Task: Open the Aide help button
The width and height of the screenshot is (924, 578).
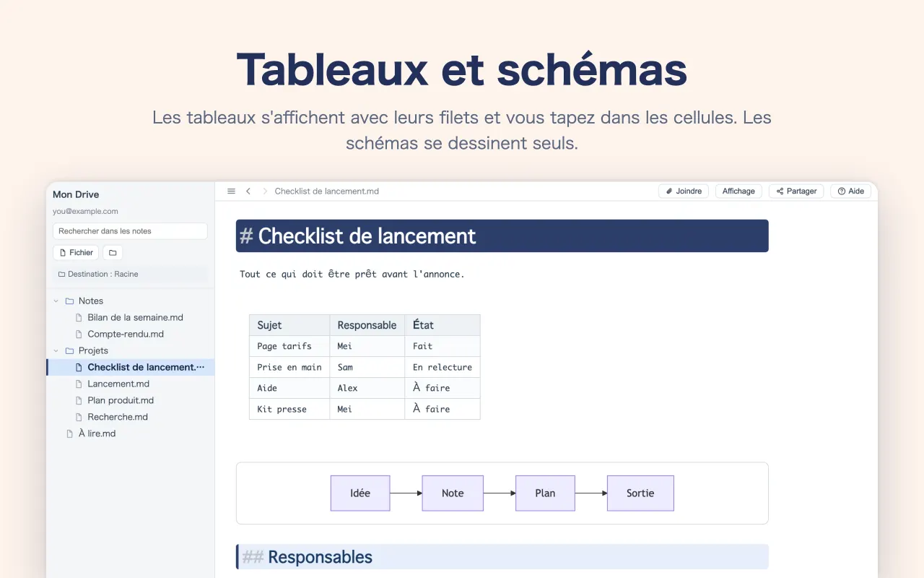Action: 850,191
